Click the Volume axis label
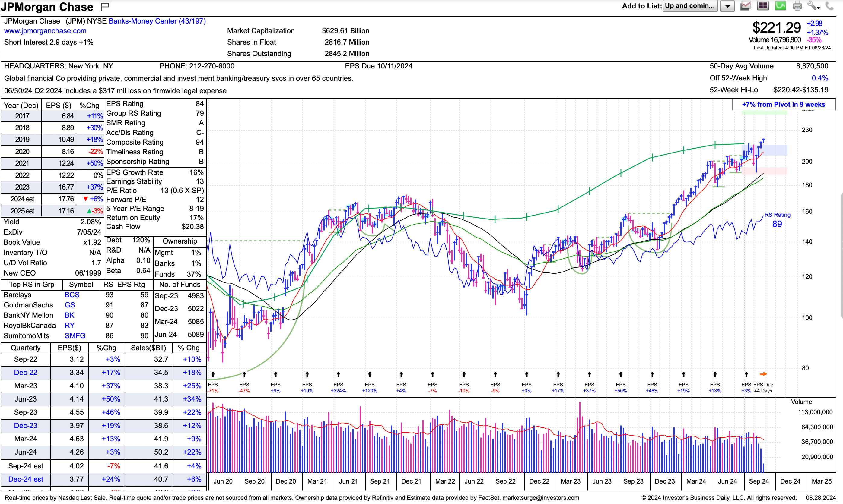Image resolution: width=843 pixels, height=504 pixels. (801, 402)
